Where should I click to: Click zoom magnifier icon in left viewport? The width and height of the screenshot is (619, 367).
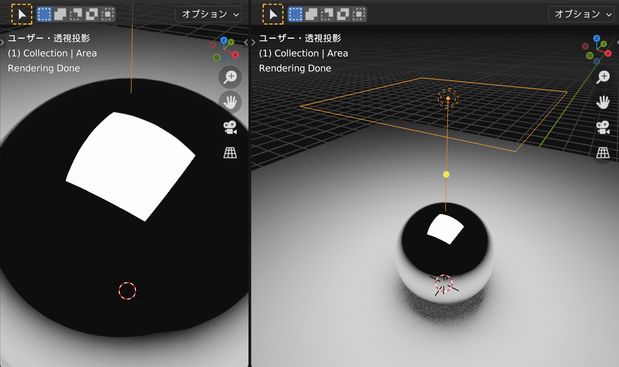coord(230,77)
